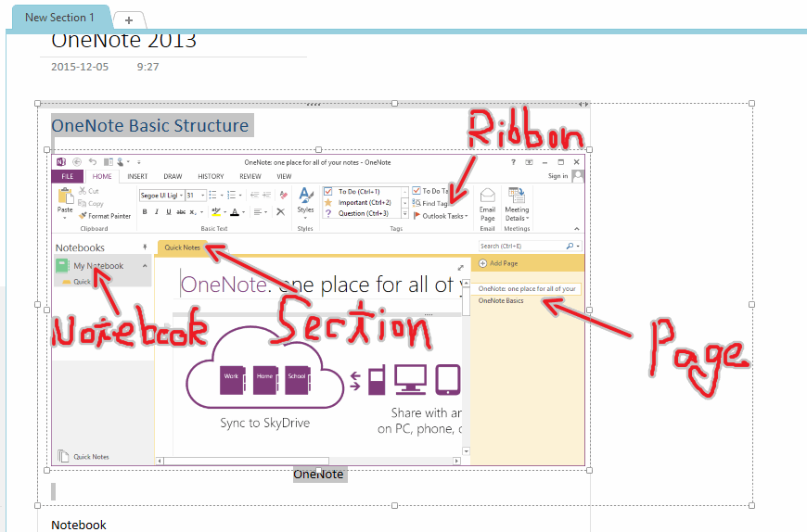Click the Cut command
Screen dimensions: 807x532
point(88,191)
